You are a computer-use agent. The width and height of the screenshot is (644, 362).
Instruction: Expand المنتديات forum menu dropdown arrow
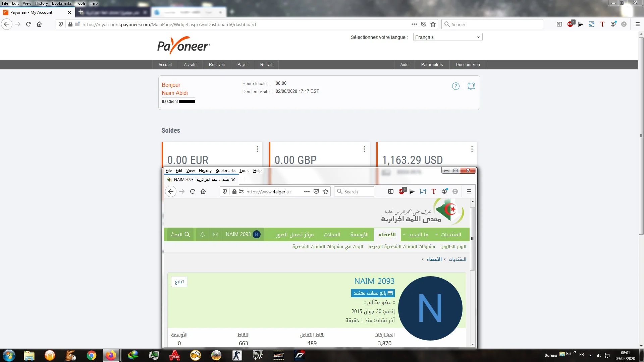tap(437, 235)
